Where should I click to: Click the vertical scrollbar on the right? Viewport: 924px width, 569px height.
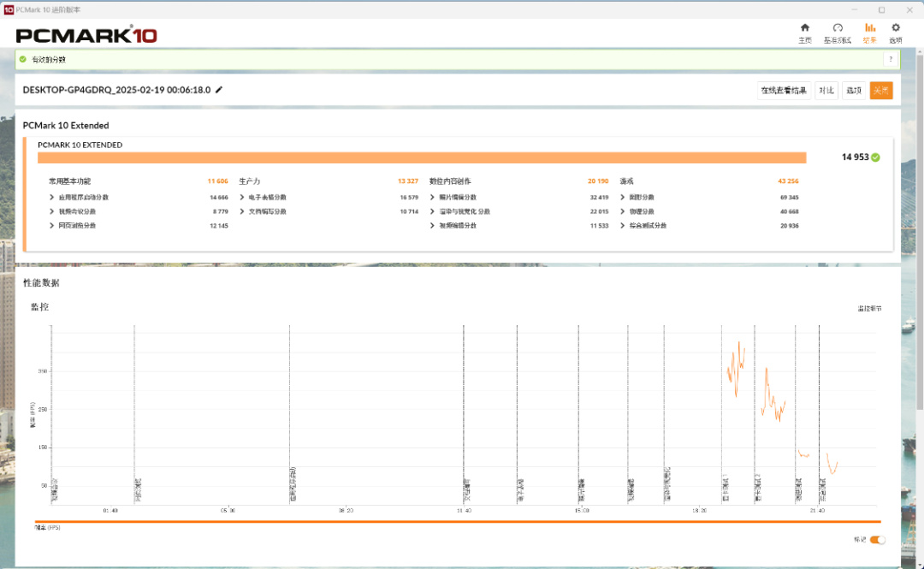[x=920, y=233]
